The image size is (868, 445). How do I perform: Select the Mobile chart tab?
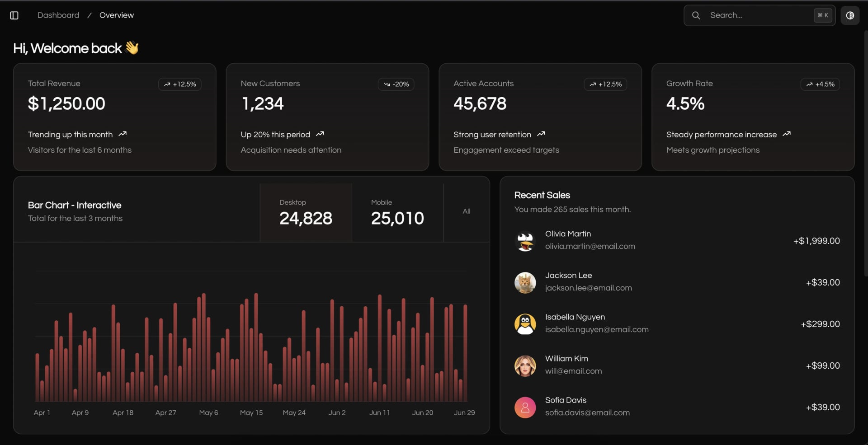pyautogui.click(x=397, y=212)
